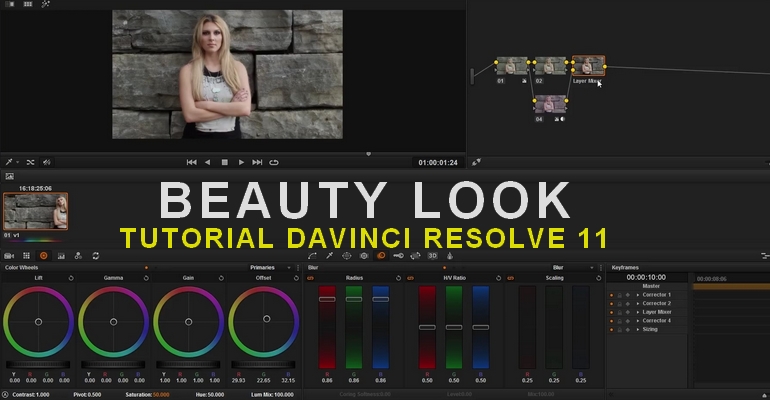
Task: Toggle the shuffle split-screen viewer icon
Action: (30, 162)
